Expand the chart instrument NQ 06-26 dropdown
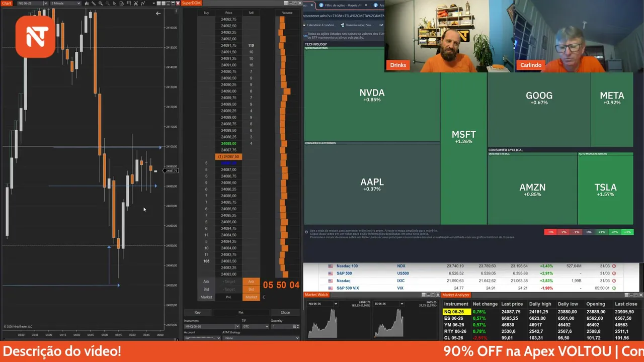This screenshot has height=362, width=644. coord(46,4)
